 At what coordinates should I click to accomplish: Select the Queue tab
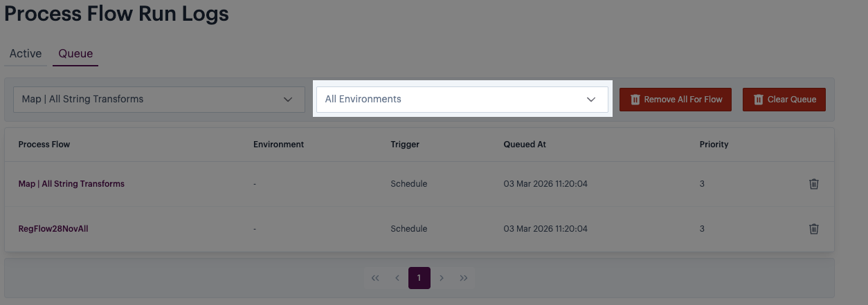tap(75, 54)
